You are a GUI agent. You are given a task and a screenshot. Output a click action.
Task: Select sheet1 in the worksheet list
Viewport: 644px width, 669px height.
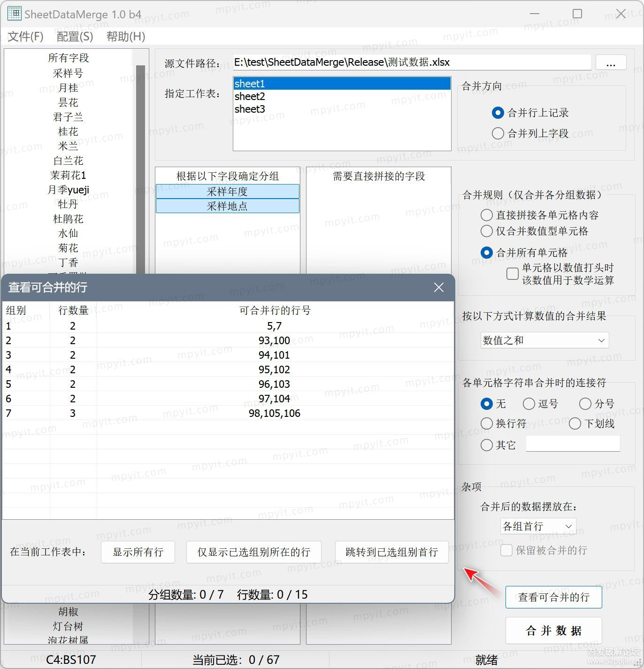tap(342, 84)
